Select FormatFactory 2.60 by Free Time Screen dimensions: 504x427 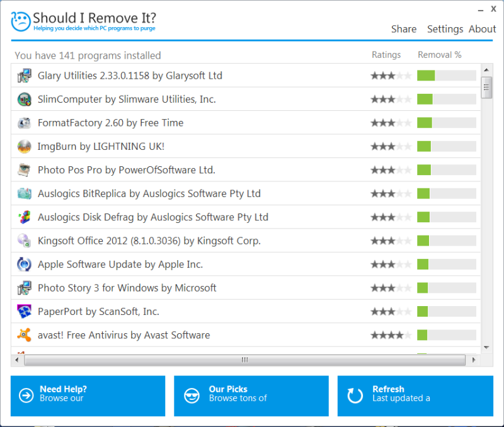coord(111,123)
